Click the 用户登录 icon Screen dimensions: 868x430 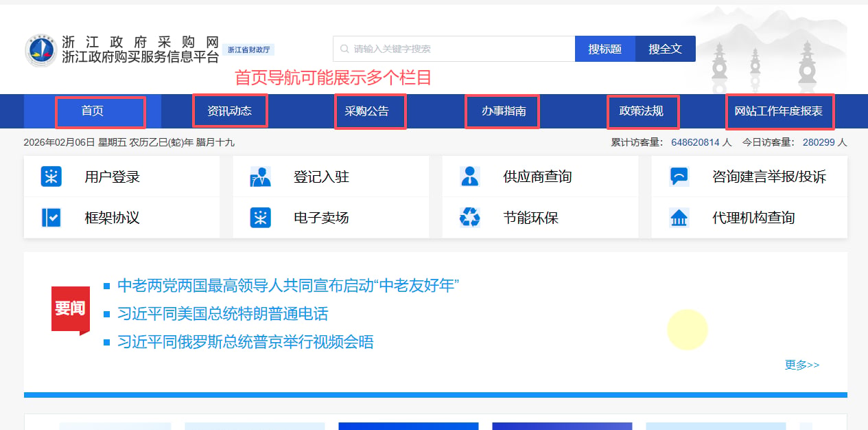tap(51, 177)
